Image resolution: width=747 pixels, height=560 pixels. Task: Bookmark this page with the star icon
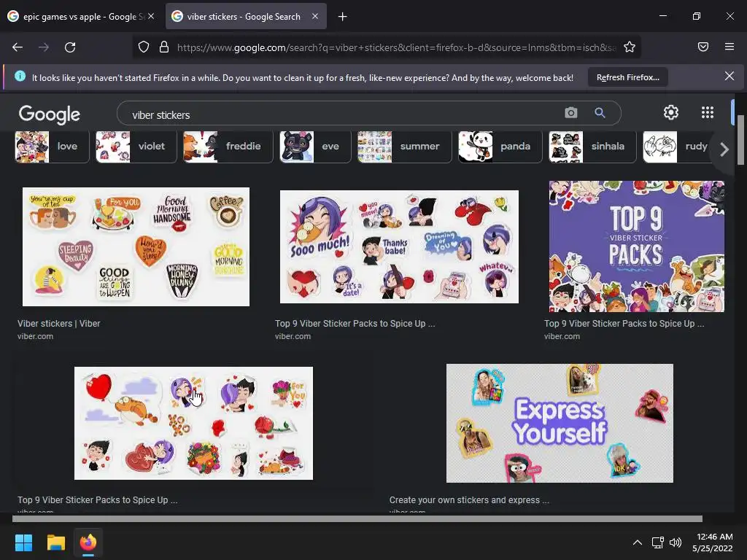(630, 47)
